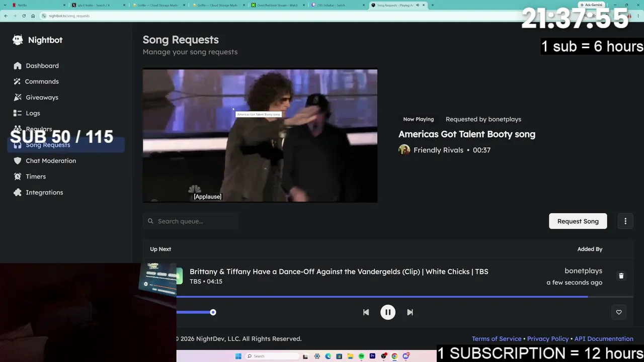
Task: Click the queued White Chicks song title
Action: point(339,271)
